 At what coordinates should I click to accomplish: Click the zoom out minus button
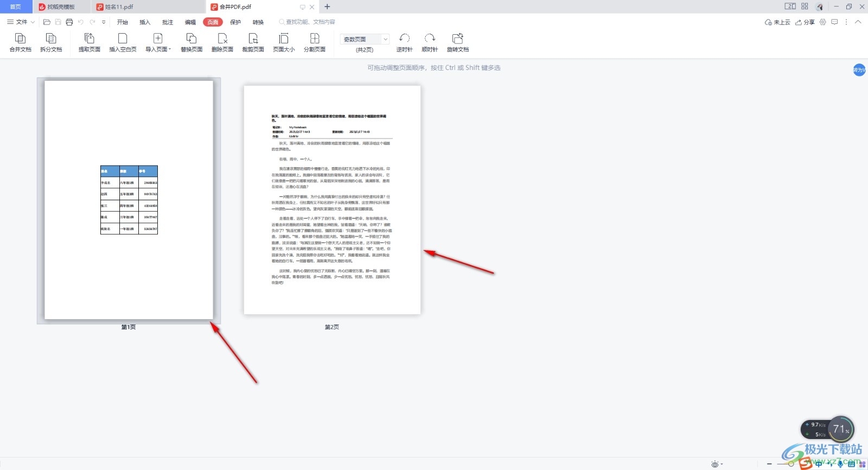[769, 464]
